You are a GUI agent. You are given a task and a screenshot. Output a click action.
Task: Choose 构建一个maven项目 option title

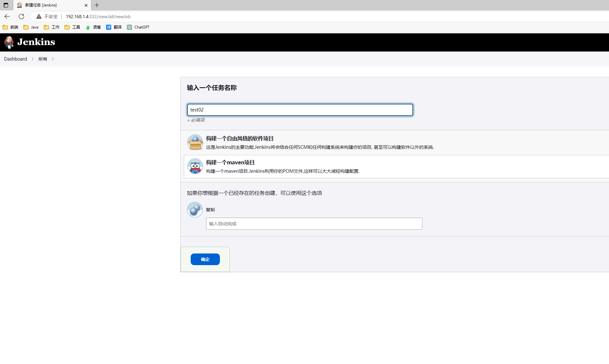click(x=230, y=162)
